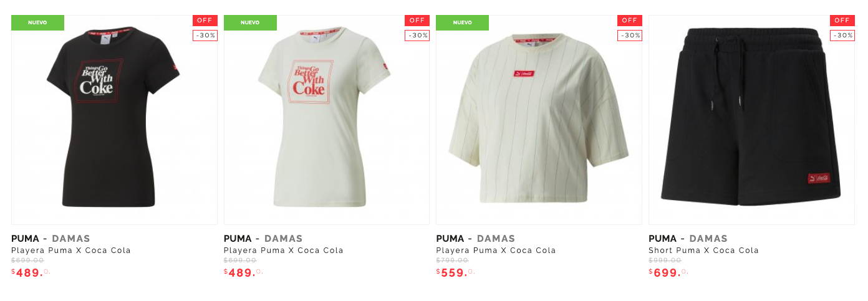Click the PUMA - DAMAS label under the shorts
Screen dimensions: 868x301
(688, 239)
